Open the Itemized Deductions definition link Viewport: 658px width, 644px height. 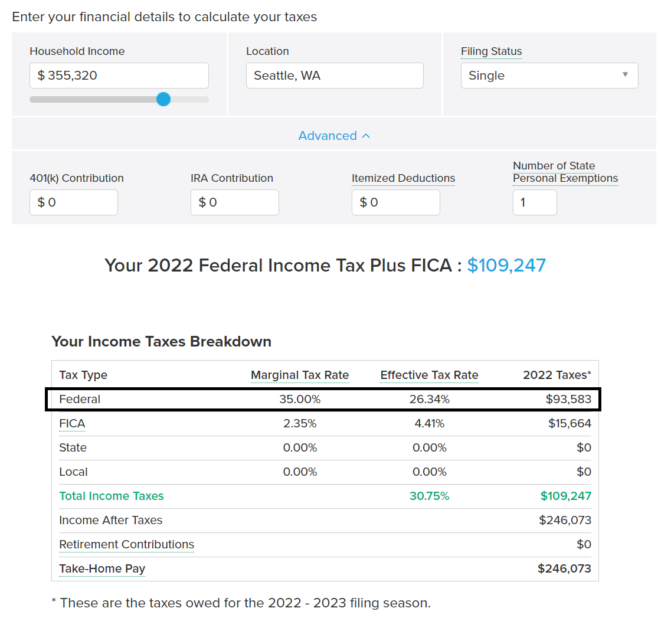tap(403, 178)
